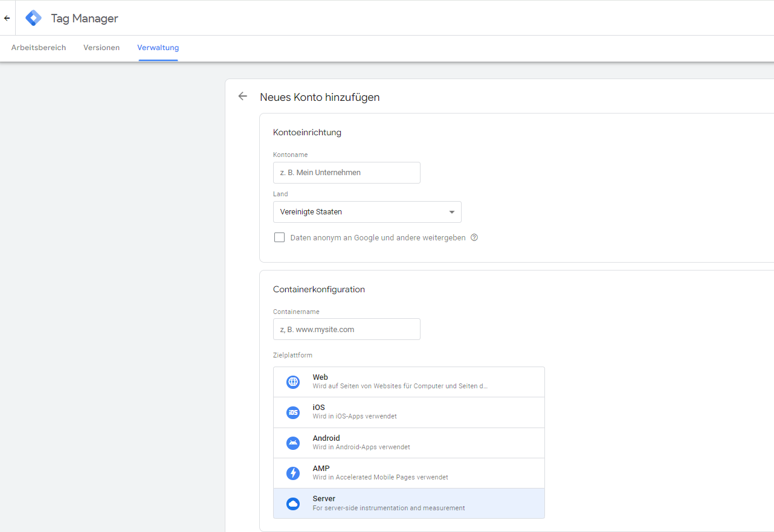
Task: Select Android as target platform
Action: pos(409,443)
